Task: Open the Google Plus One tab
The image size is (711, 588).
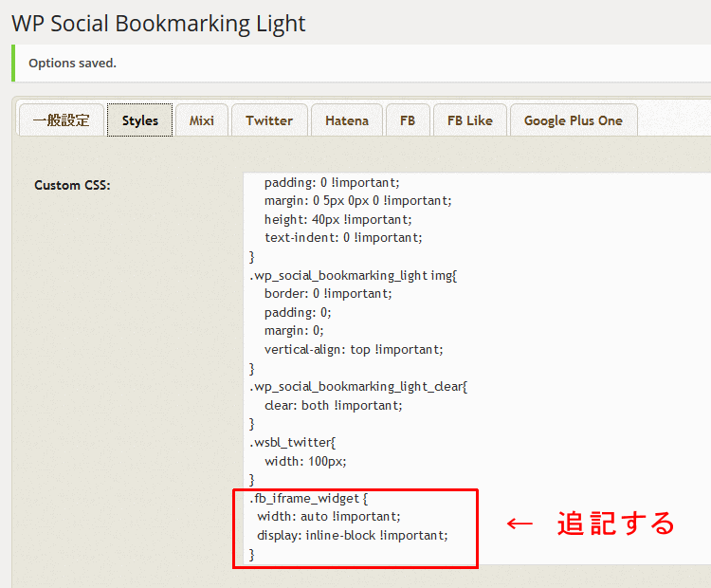Action: pyautogui.click(x=574, y=120)
